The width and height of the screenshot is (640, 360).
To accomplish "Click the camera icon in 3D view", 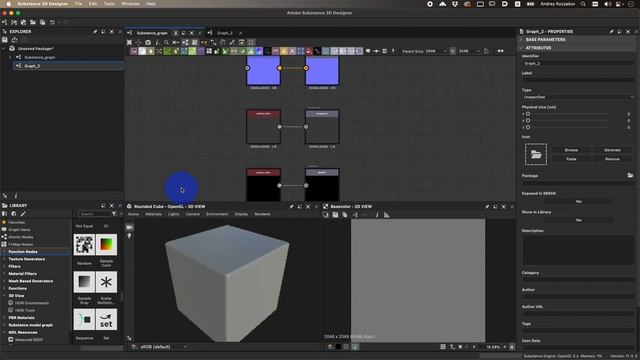I will [129, 227].
